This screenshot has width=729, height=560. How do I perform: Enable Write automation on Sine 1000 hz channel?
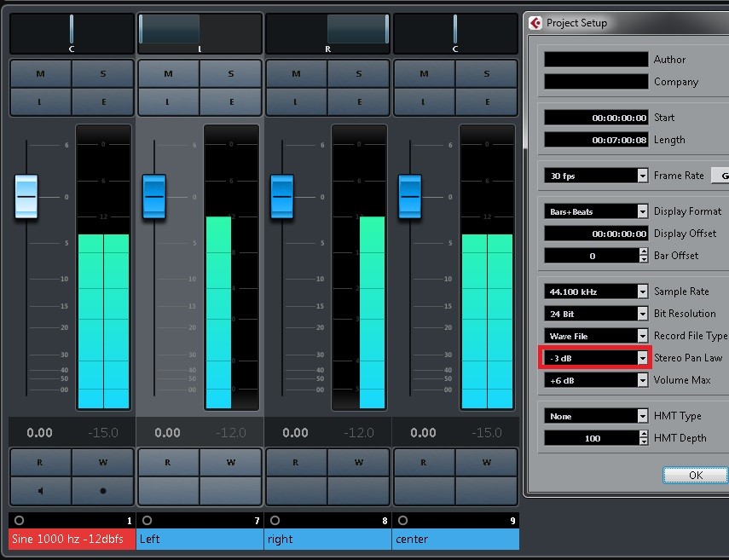pos(103,463)
